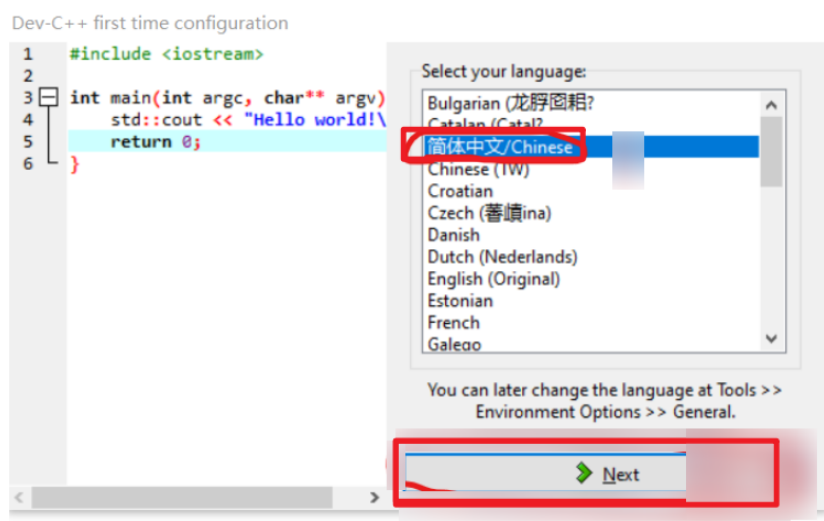The width and height of the screenshot is (824, 521).
Task: Click code preview scroll left arrow
Action: tap(19, 497)
